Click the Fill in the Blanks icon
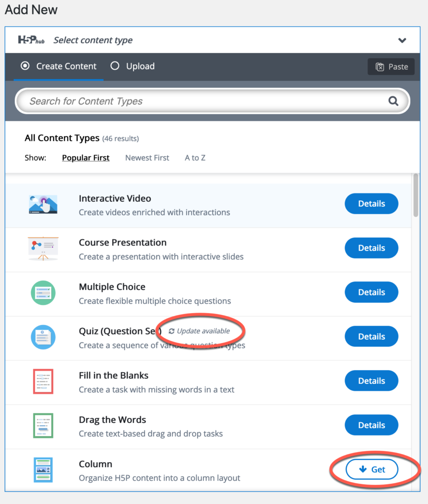Screen dimensions: 428x504 (43, 381)
